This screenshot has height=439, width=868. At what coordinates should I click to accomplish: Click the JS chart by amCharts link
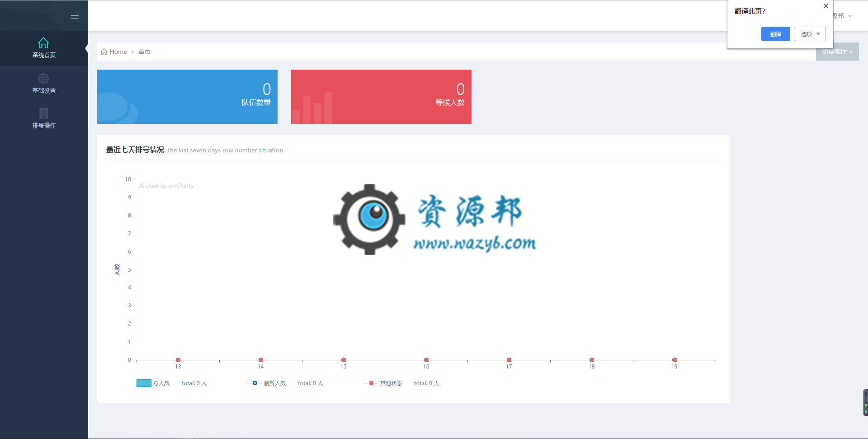165,186
